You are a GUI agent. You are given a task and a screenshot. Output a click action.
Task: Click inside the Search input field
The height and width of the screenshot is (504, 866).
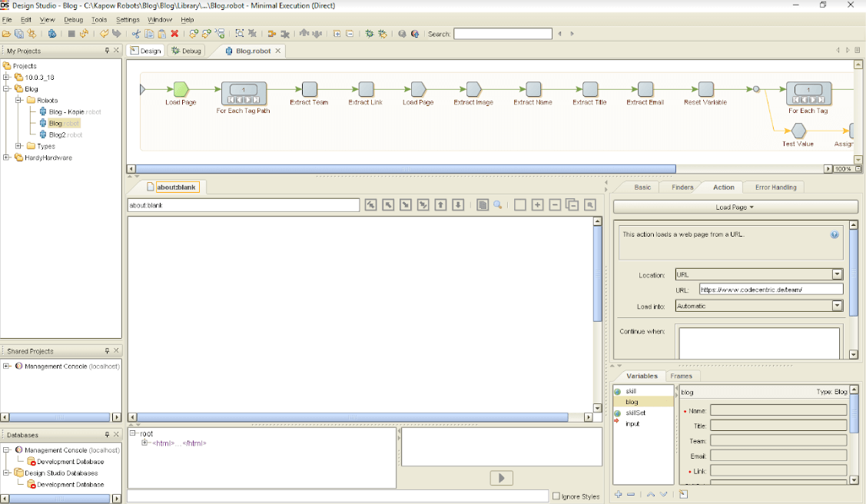[x=503, y=33]
